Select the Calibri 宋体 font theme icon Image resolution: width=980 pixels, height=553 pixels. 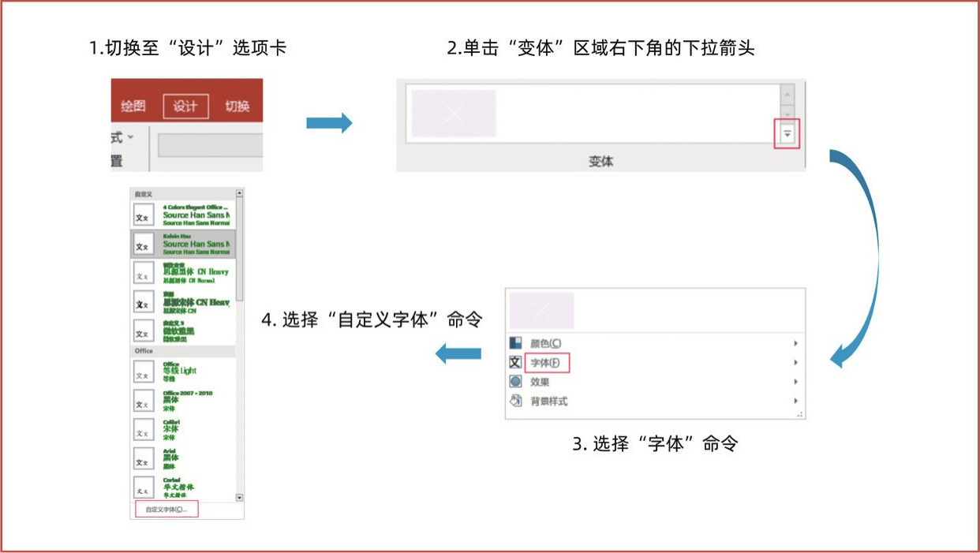pyautogui.click(x=144, y=431)
